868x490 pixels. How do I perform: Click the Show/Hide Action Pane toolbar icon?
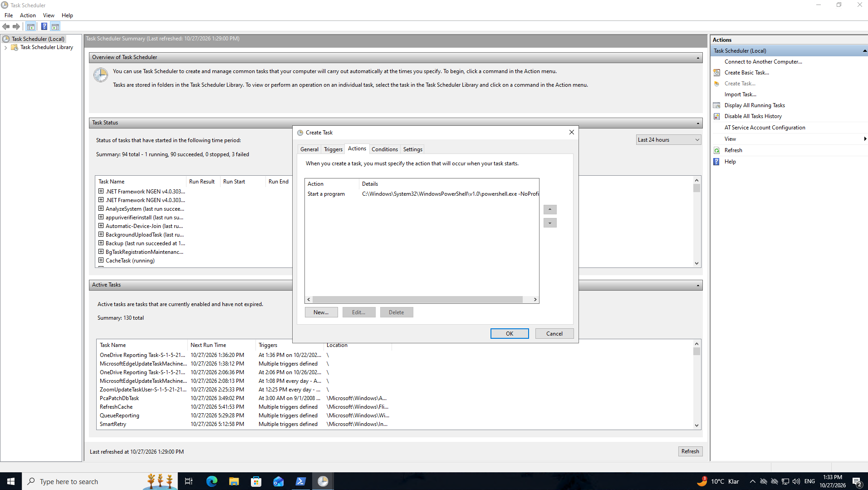[55, 27]
